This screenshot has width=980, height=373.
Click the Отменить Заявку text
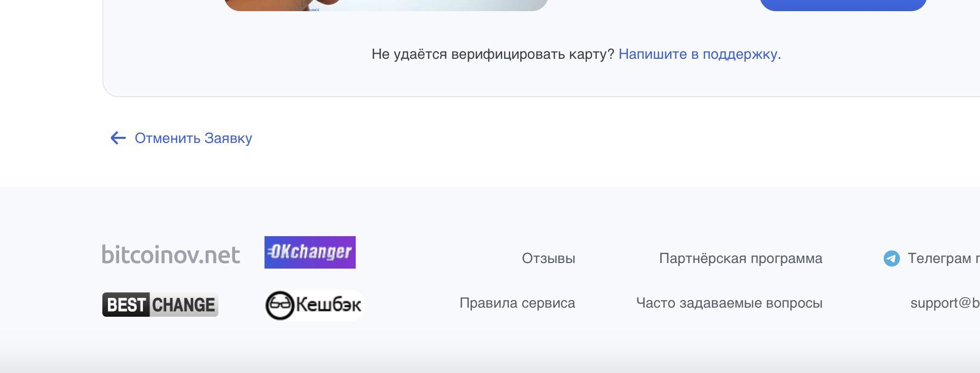[193, 138]
